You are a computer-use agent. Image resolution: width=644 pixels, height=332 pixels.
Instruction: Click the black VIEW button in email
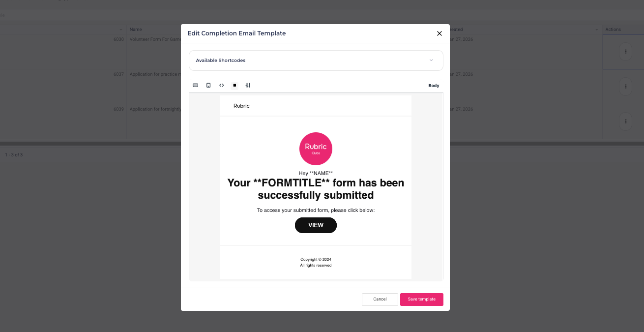point(316,225)
